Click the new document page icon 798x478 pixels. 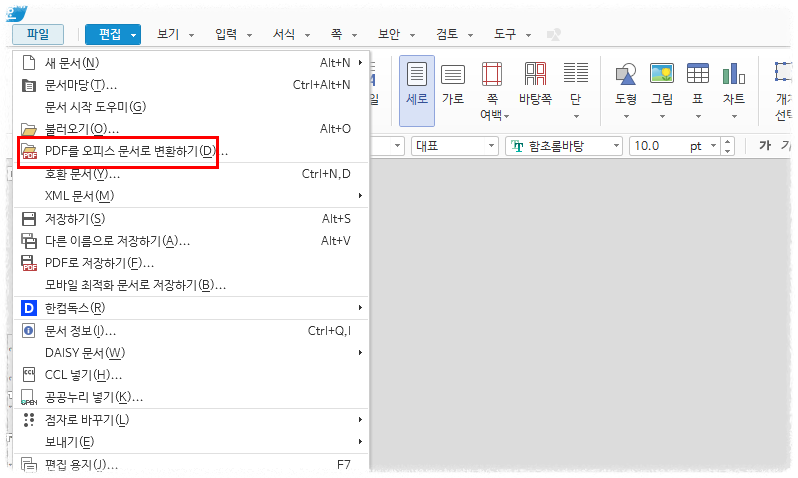29,63
